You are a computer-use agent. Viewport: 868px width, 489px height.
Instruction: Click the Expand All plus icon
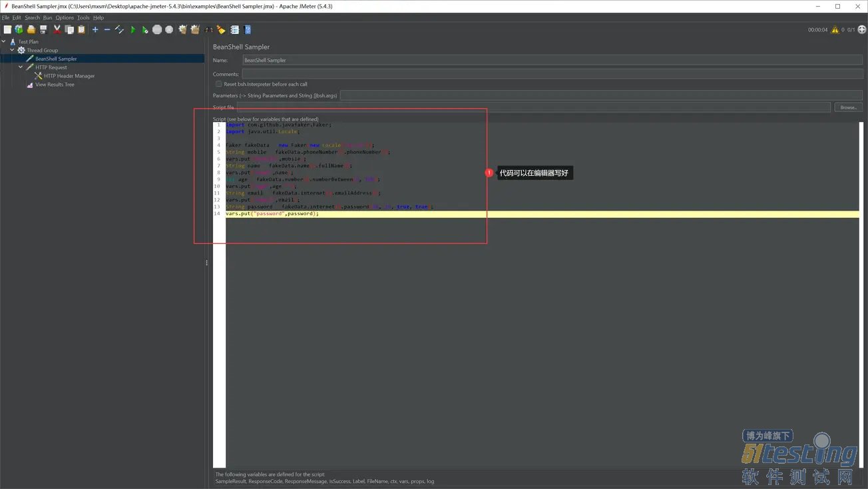[x=95, y=29]
